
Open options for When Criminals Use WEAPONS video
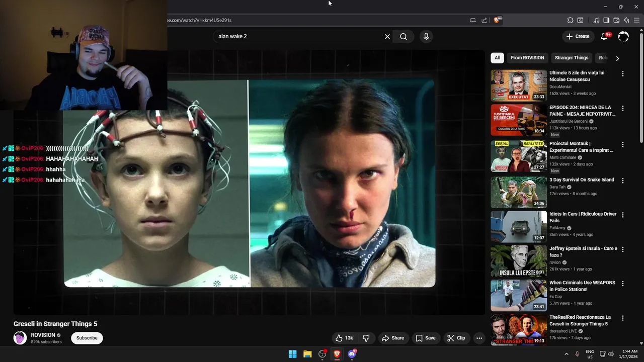click(623, 284)
